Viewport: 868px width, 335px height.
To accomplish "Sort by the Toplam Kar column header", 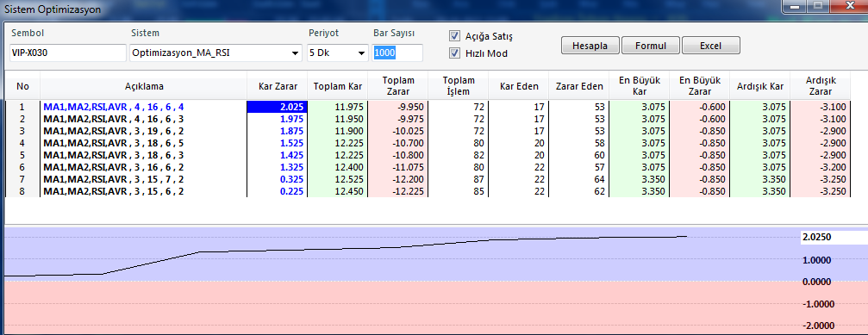I will pyautogui.click(x=338, y=85).
